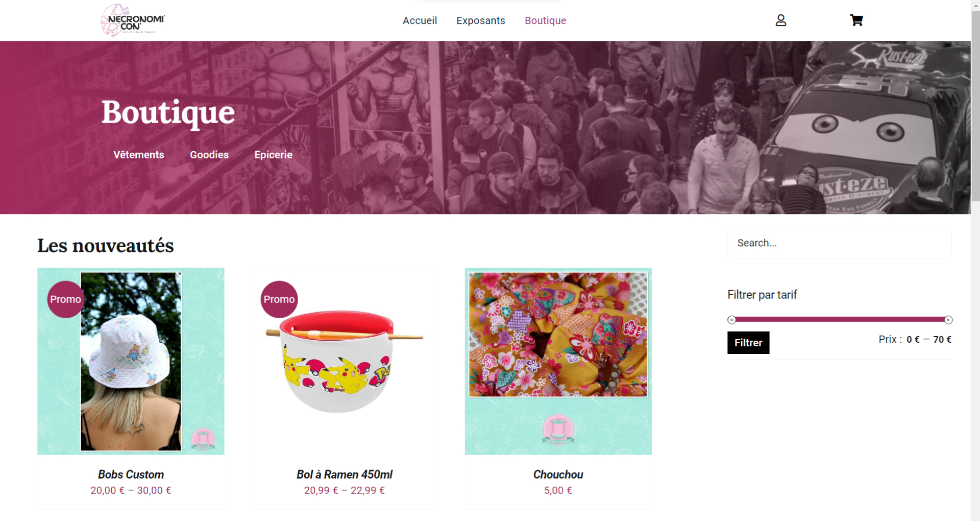The width and height of the screenshot is (980, 521).
Task: Click the Necronomi'Con logo
Action: pos(133,20)
